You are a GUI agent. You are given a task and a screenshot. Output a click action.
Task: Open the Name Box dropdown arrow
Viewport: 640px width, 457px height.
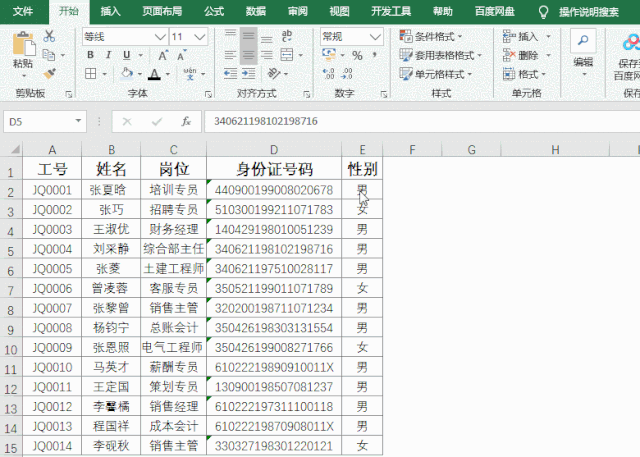(78, 121)
